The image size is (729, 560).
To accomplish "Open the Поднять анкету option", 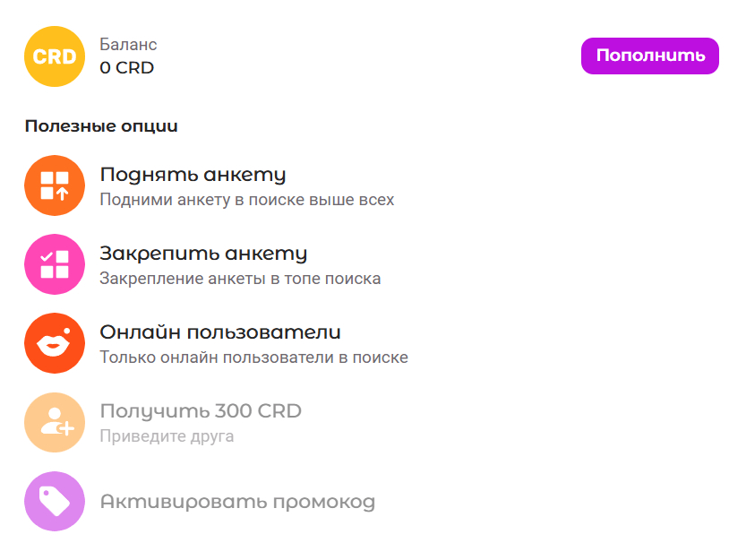I will [x=193, y=175].
